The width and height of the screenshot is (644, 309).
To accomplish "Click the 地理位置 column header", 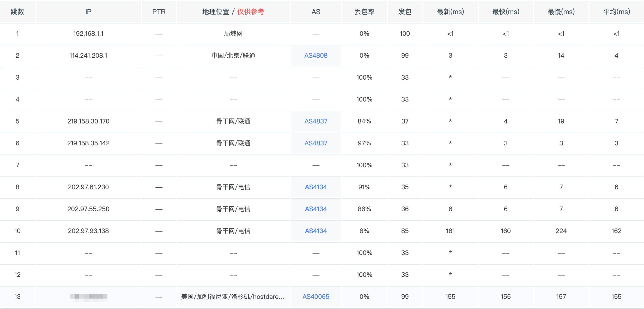I will [x=216, y=12].
